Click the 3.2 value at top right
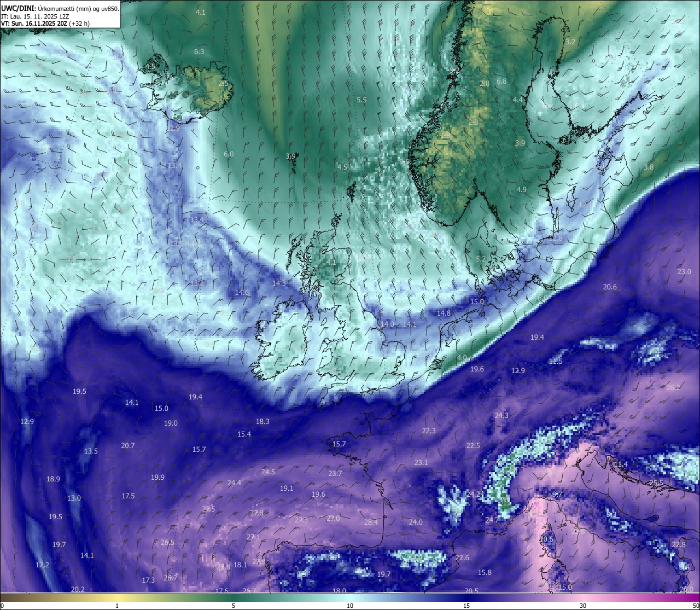The image size is (700, 610). click(570, 42)
